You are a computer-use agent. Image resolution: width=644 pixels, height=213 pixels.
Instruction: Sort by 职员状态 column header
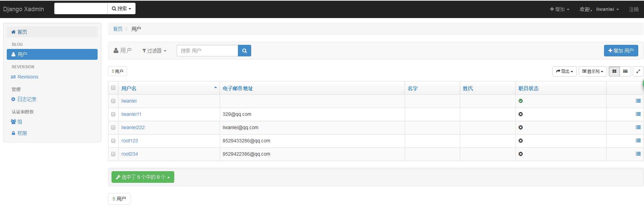[x=528, y=88]
